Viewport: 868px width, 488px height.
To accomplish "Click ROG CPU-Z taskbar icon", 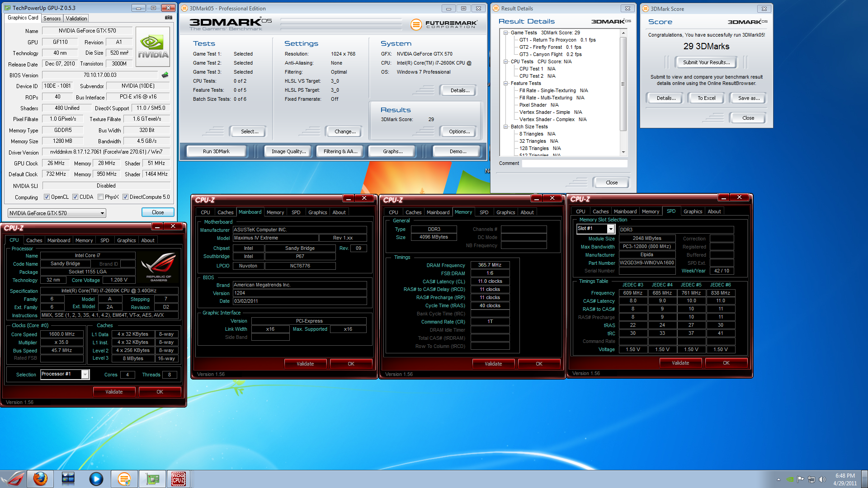I will tap(179, 479).
